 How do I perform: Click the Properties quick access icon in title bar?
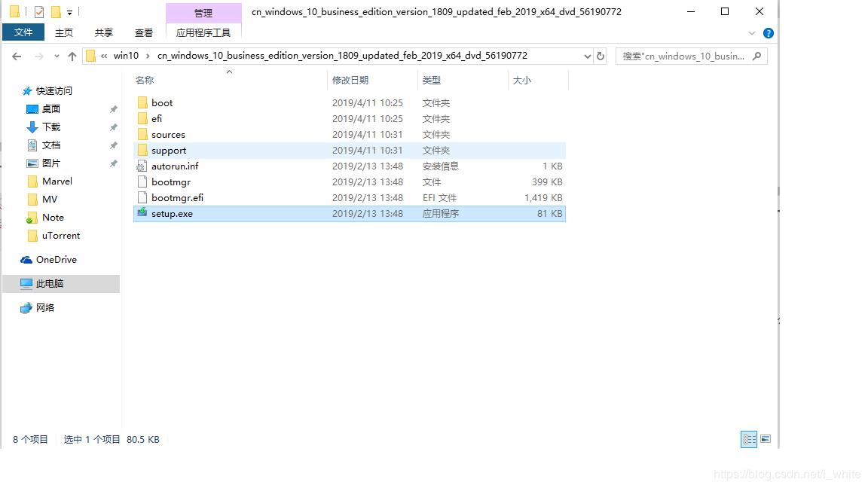click(38, 11)
